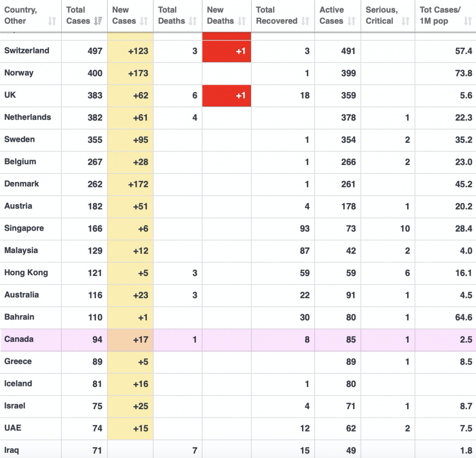
Task: Click Iraq's total deaths value 7
Action: 194,450
